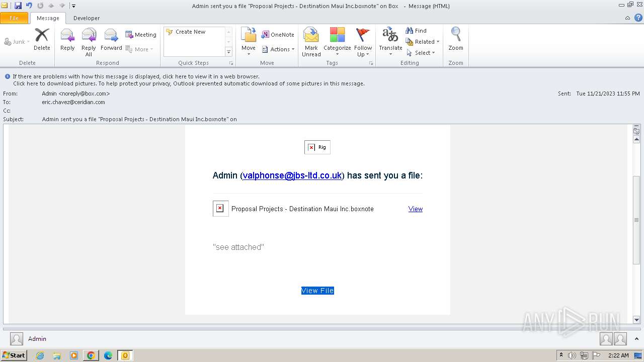Open the valphonse@jbs-ltd.co.uk email link
The width and height of the screenshot is (644, 362).
coord(292,175)
